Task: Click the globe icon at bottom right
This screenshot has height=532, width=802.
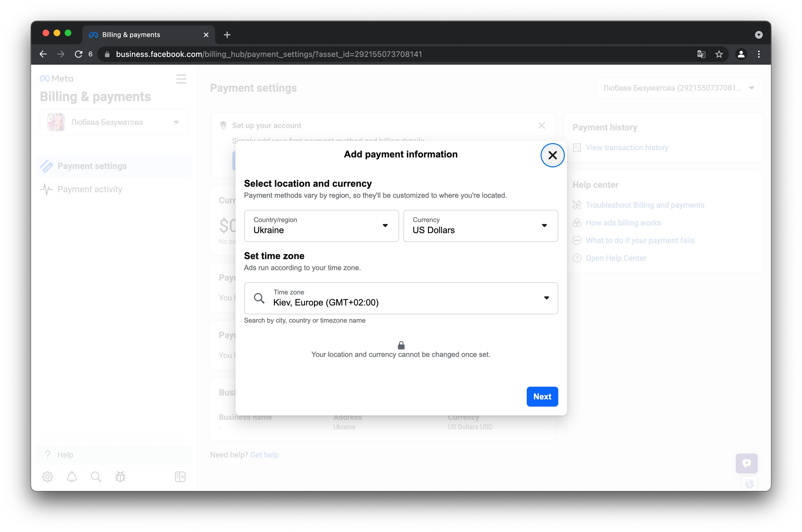Action: 749,484
